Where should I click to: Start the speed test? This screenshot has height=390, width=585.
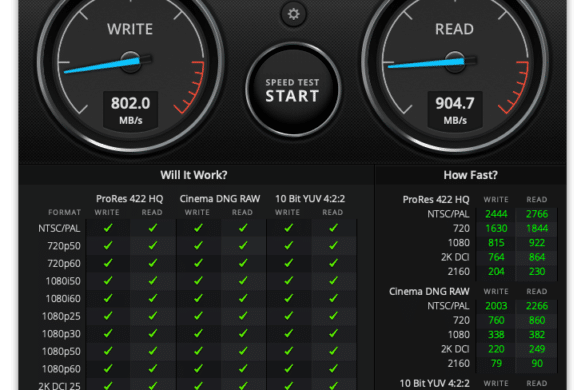pyautogui.click(x=293, y=90)
